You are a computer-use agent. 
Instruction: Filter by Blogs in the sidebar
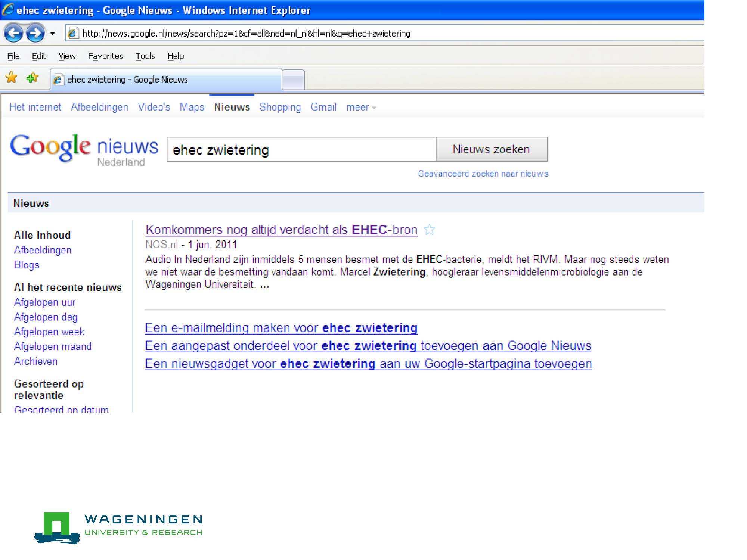[x=27, y=265]
